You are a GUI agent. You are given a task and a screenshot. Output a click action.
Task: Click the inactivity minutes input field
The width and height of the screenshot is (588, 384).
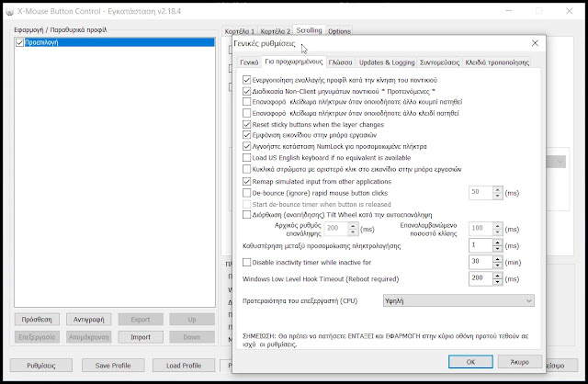pos(481,262)
